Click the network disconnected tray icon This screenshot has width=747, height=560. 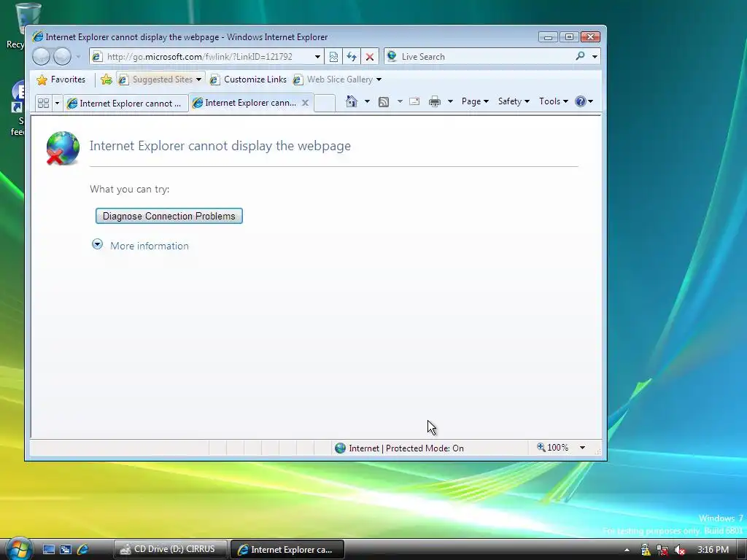(x=662, y=550)
